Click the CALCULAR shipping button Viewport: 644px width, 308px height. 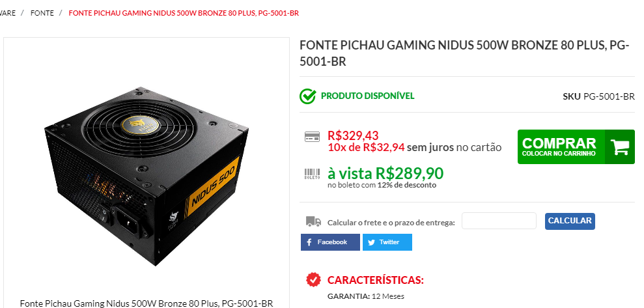pyautogui.click(x=570, y=221)
